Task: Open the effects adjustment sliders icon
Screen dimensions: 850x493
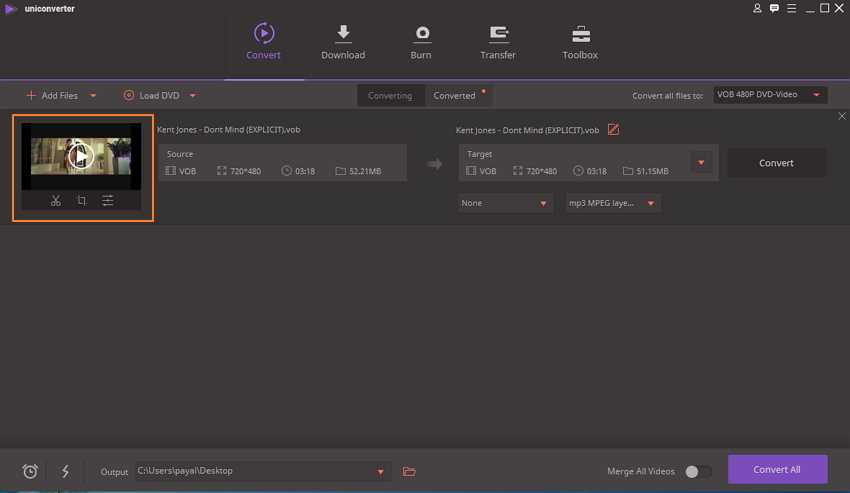Action: [107, 201]
